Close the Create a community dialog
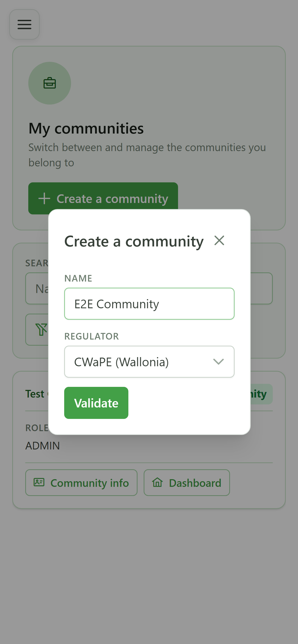Viewport: 298px width, 644px height. (x=219, y=240)
